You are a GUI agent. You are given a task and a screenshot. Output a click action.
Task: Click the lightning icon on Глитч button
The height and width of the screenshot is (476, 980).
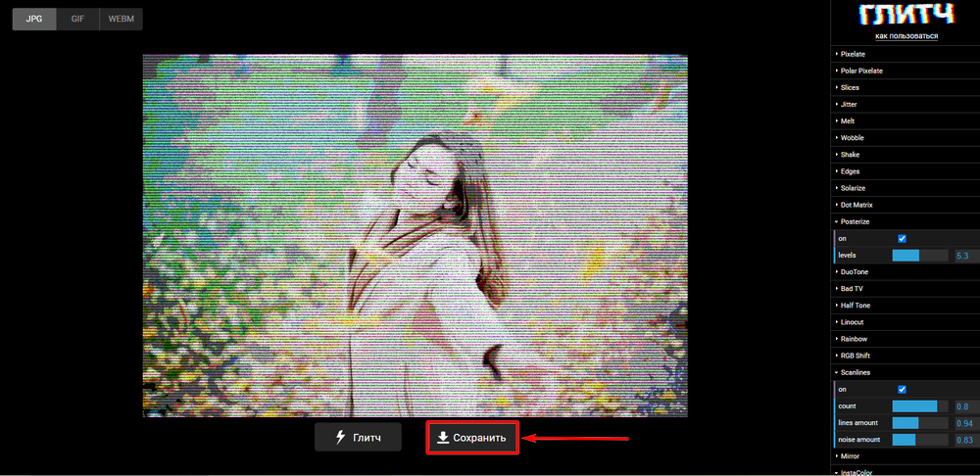pos(341,437)
